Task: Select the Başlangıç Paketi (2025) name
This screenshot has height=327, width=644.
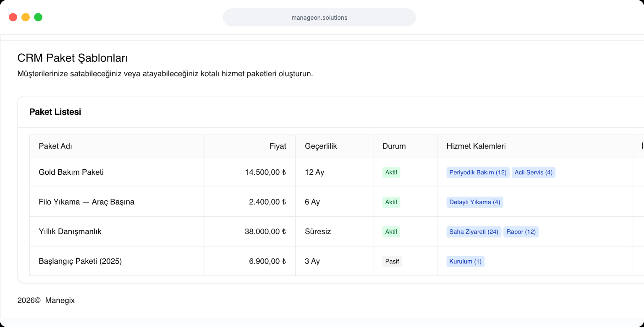Action: 80,261
